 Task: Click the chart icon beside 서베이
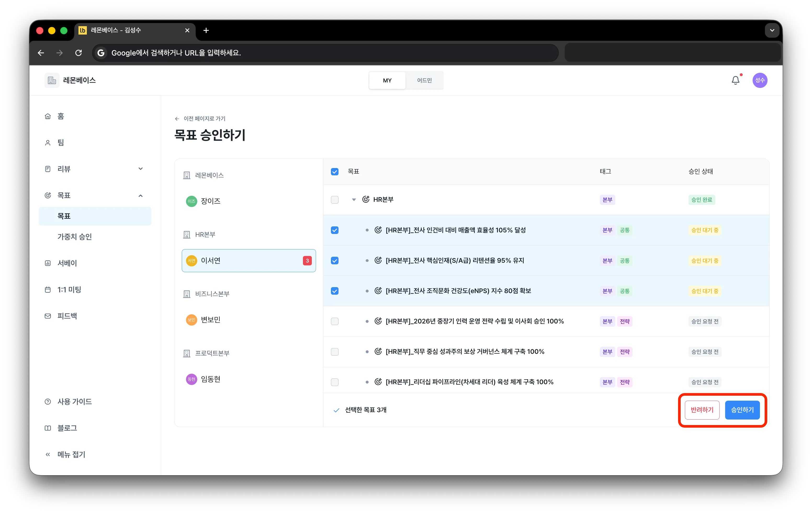coord(48,263)
